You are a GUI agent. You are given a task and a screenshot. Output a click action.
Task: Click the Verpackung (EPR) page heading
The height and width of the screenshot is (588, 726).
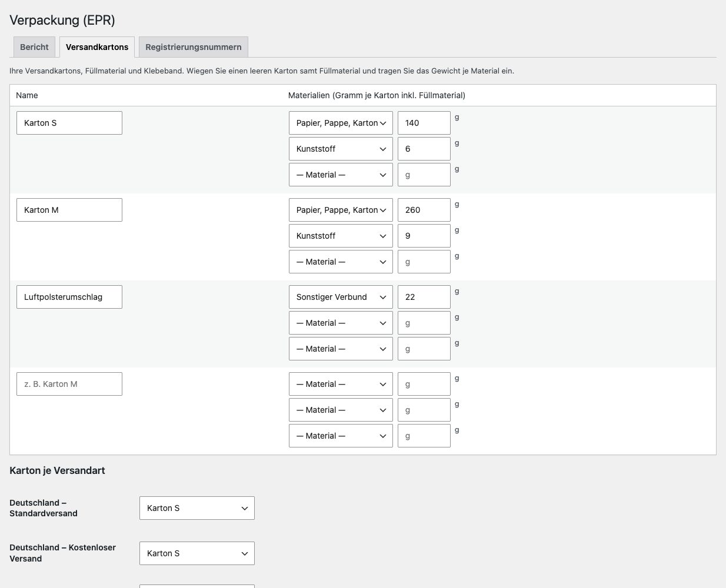click(x=62, y=20)
